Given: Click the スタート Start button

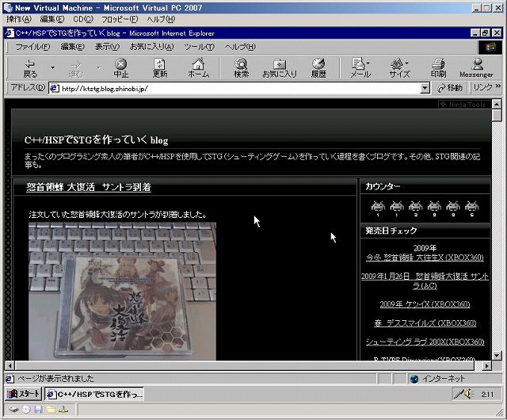Looking at the screenshot, I should coord(23,394).
